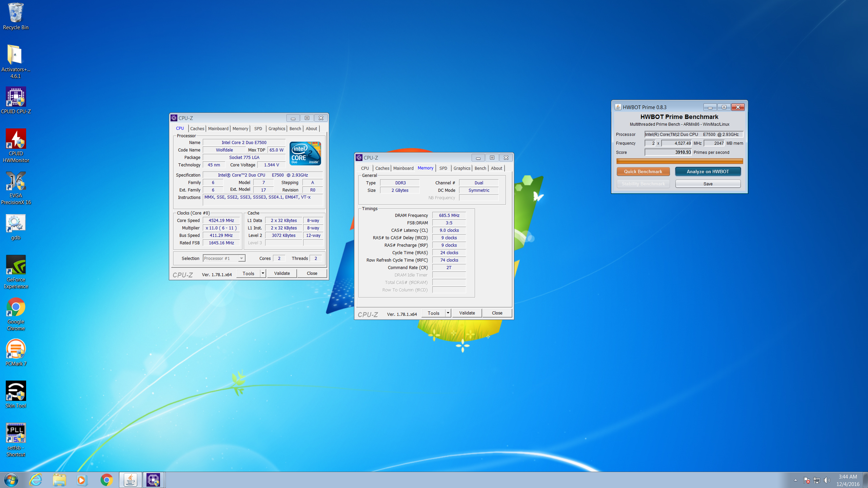
Task: Open SPD tab in left CPU-Z window
Action: click(x=258, y=129)
